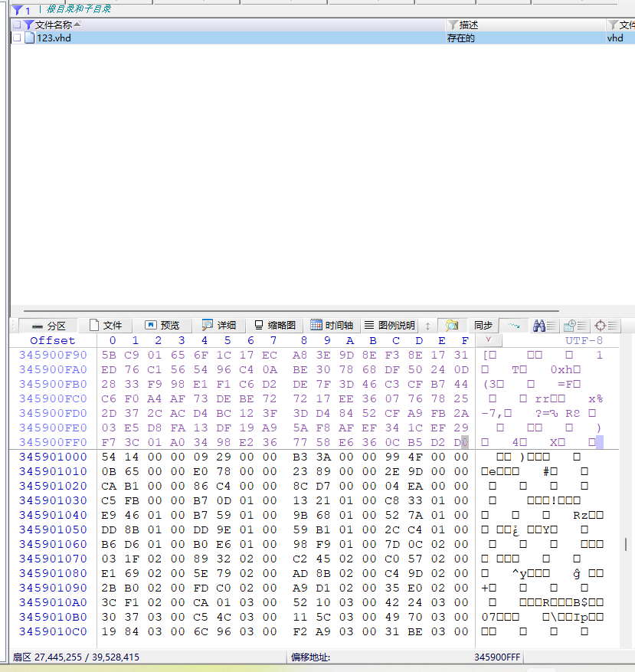This screenshot has width=635, height=672.
Task: Click the 存在的 description cell
Action: (x=461, y=38)
